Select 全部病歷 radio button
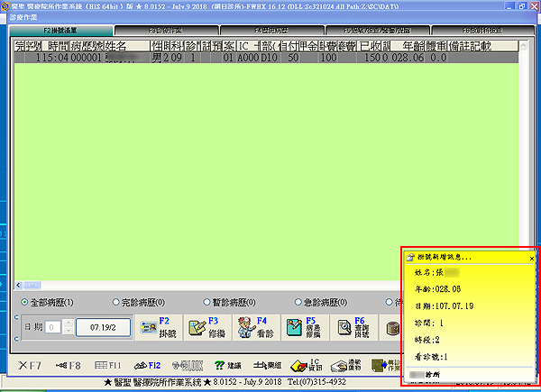The height and width of the screenshot is (392, 541). click(x=24, y=302)
